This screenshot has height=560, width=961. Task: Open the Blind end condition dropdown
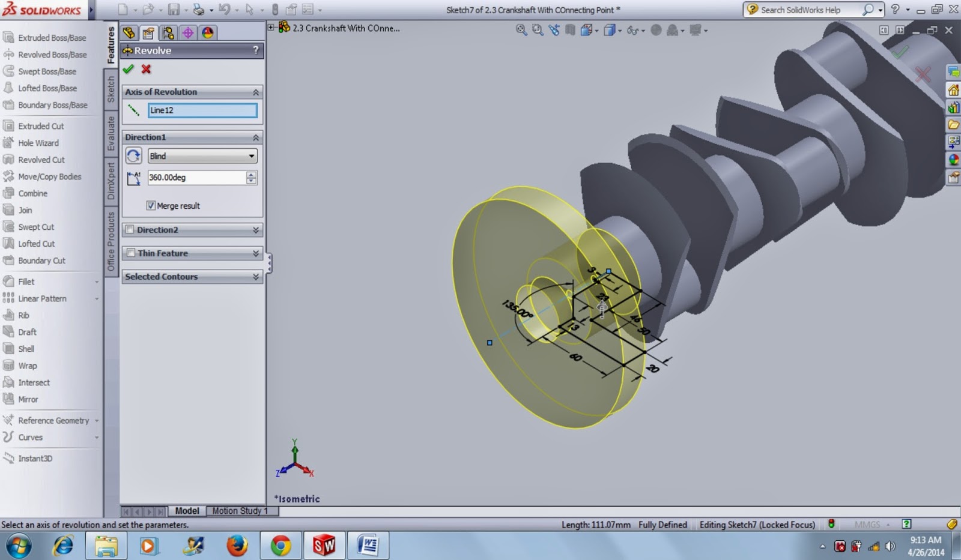252,155
